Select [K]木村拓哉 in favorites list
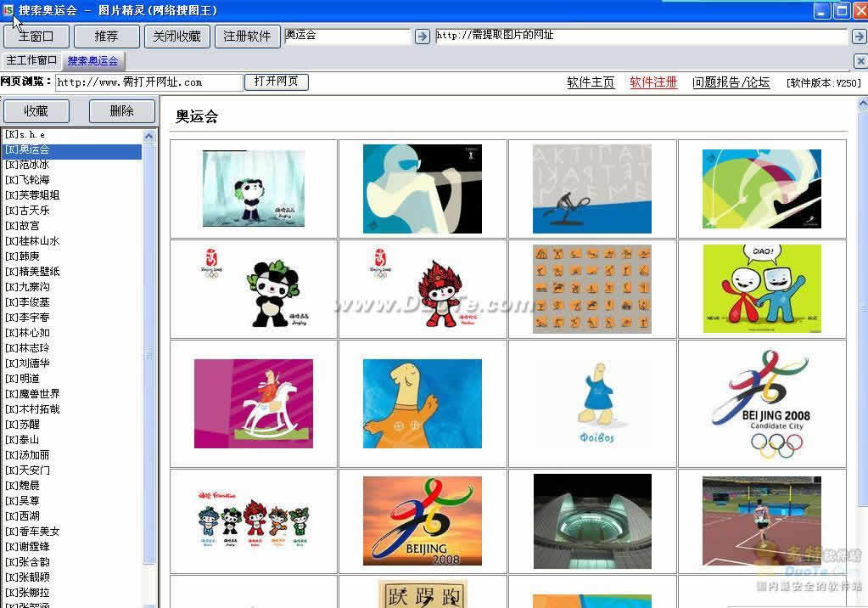868x608 pixels. pos(73,409)
